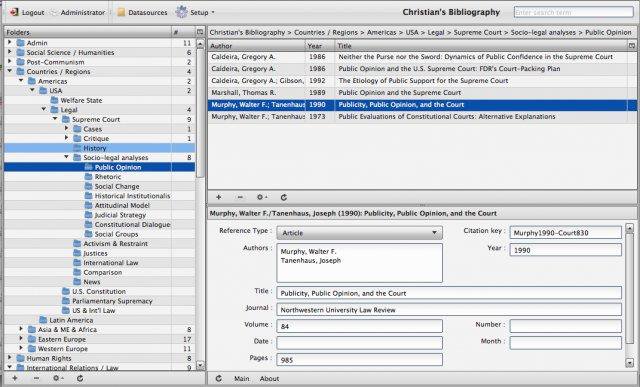Click the Volume field containing 84
This screenshot has height=387, width=640.
(x=360, y=326)
